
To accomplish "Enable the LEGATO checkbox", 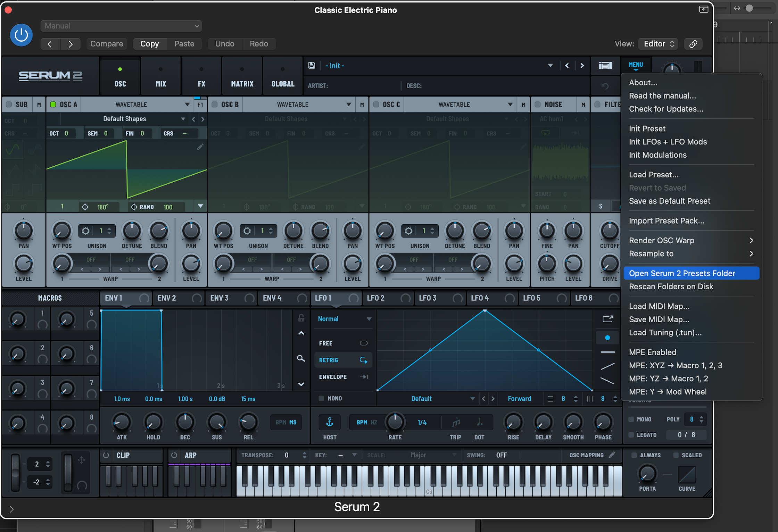I will coord(631,435).
